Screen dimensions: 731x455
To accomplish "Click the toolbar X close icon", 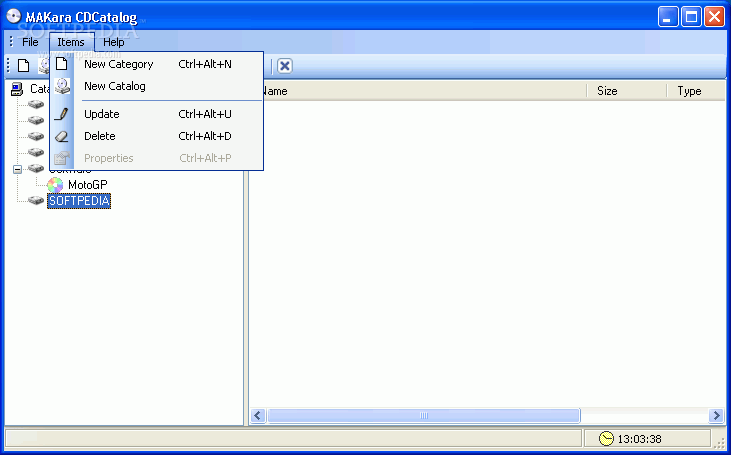I will coord(284,66).
